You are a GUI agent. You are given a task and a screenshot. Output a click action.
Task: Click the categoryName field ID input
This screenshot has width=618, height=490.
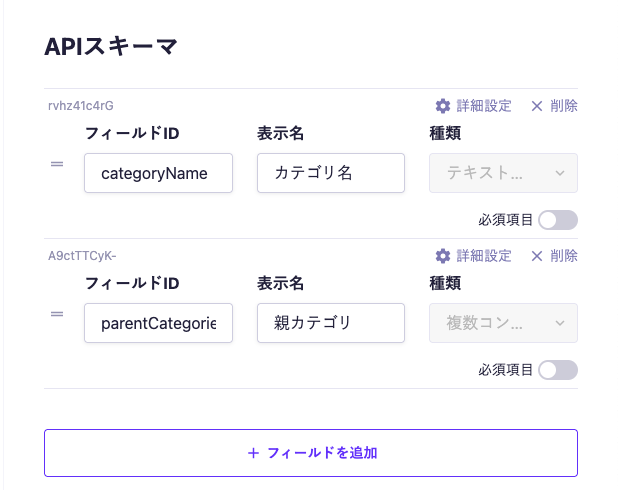[158, 173]
